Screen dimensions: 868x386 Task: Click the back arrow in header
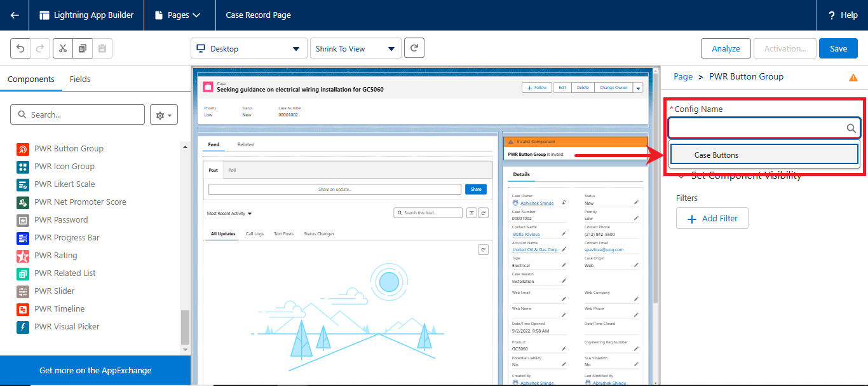pos(14,15)
